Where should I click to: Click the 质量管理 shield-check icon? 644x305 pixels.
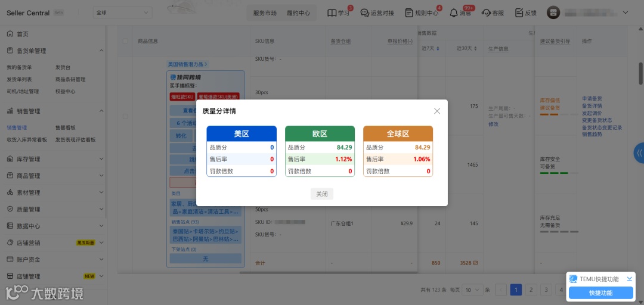tap(10, 209)
